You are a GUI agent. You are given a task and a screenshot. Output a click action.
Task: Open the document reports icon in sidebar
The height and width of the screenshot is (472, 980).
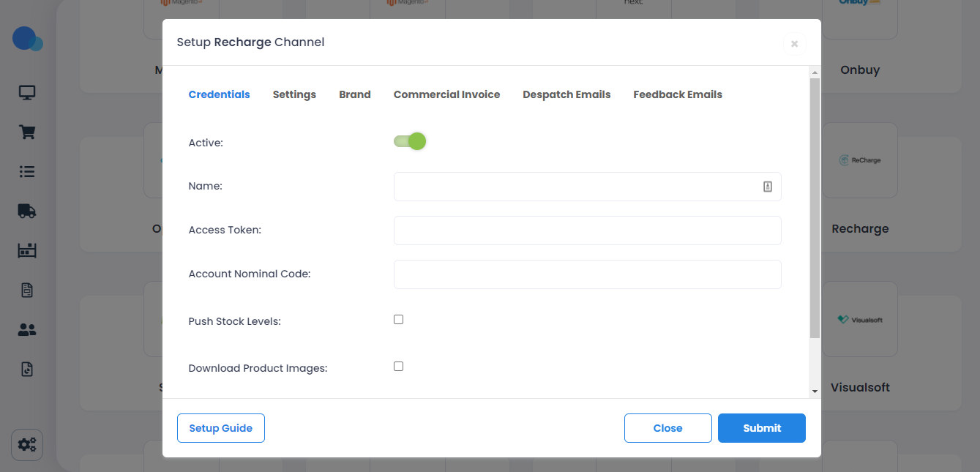click(x=27, y=290)
